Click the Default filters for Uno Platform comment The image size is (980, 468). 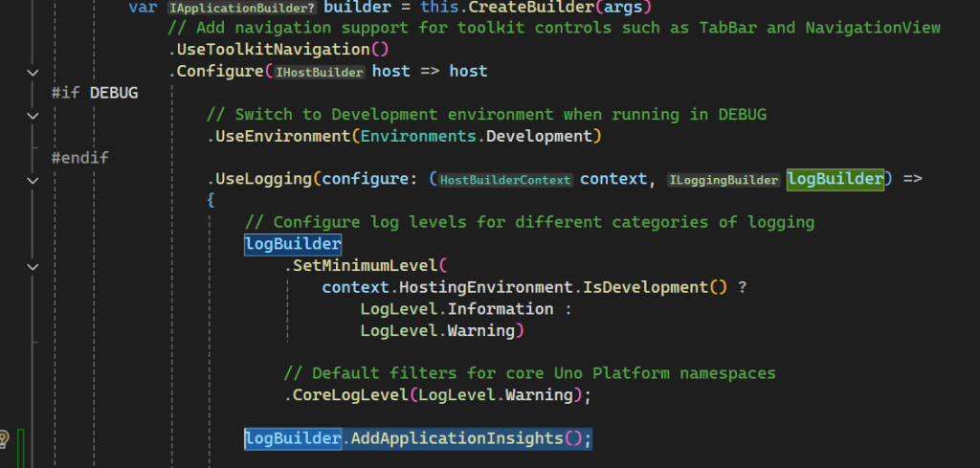click(529, 373)
